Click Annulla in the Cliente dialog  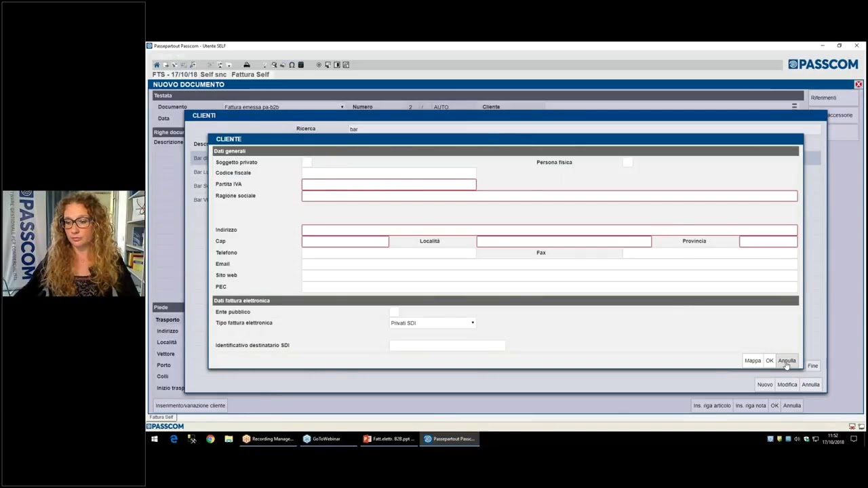(787, 361)
